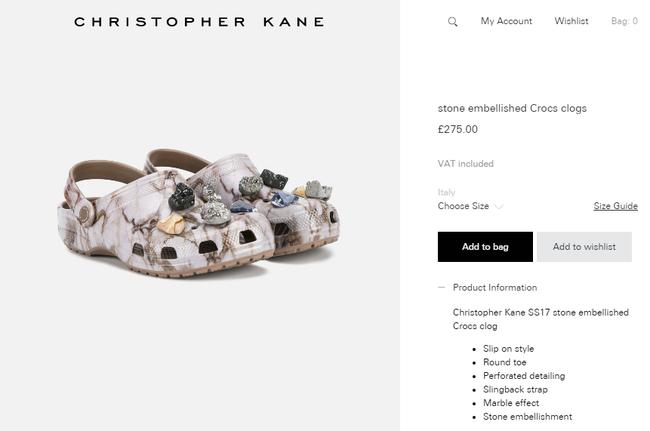Click the Italy size region label
Viewport: 650px width, 431px height.
446,192
